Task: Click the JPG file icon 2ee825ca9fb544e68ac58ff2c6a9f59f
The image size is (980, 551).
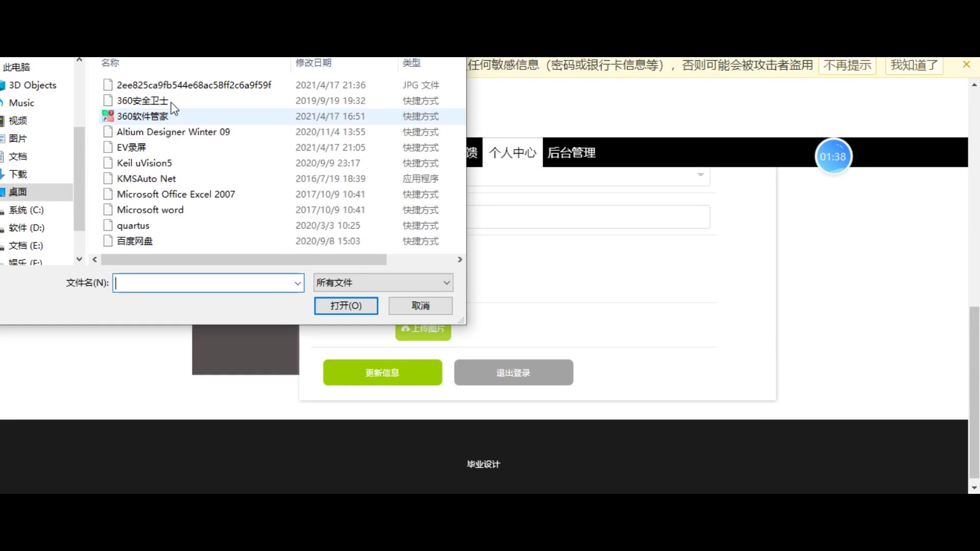Action: click(108, 85)
